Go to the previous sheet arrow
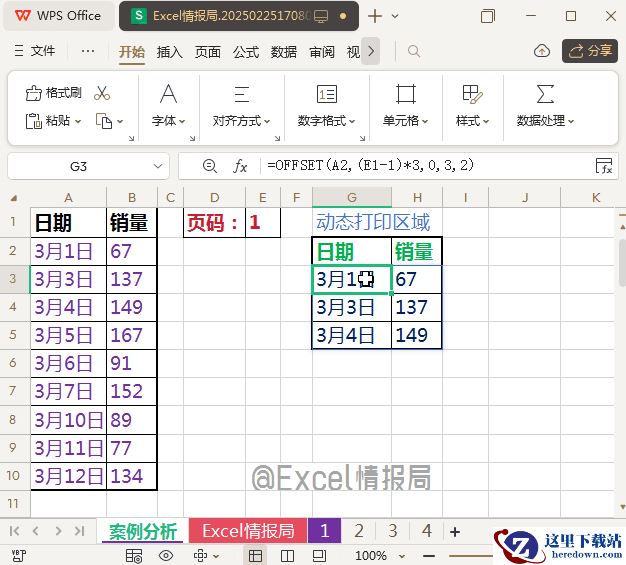626x565 pixels. click(x=36, y=531)
